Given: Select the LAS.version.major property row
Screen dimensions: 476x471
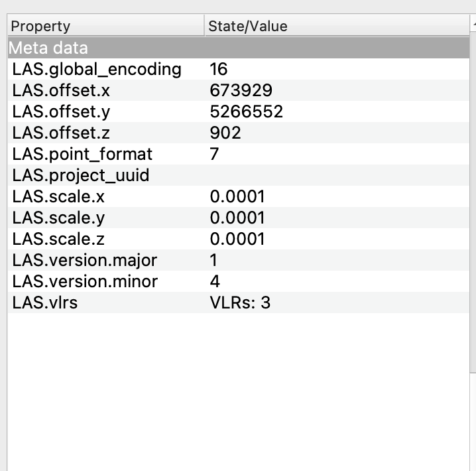Looking at the screenshot, I should coord(85,260).
